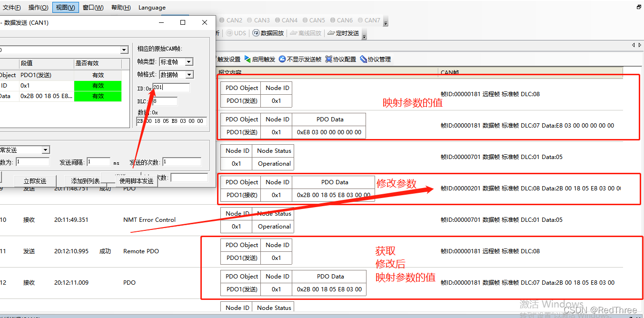Open 数据回放 data playback tool
Image resolution: width=644 pixels, height=318 pixels.
click(268, 33)
